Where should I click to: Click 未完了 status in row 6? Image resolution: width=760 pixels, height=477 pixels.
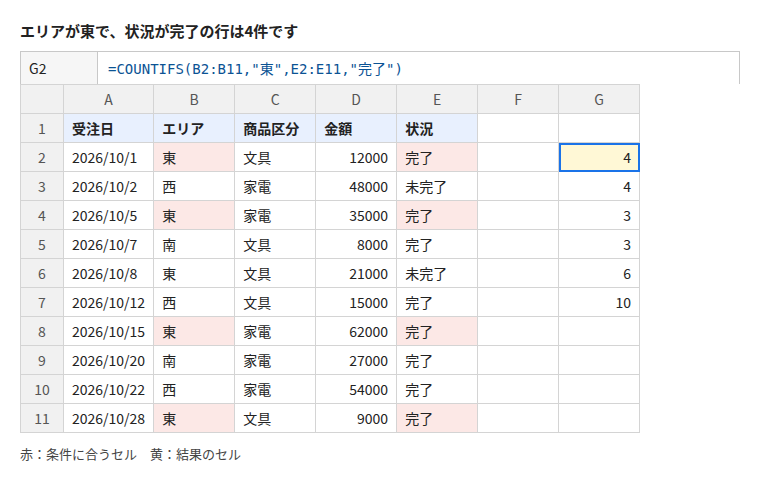coord(437,274)
